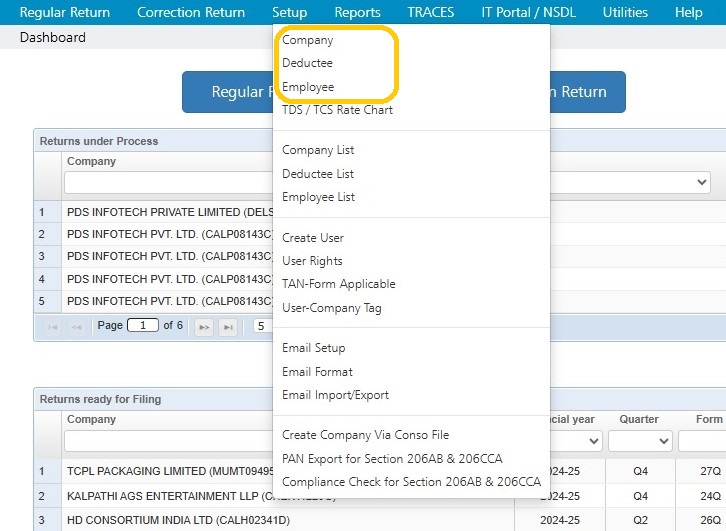Click the page number field showing 1
This screenshot has width=726, height=531.
coord(143,325)
